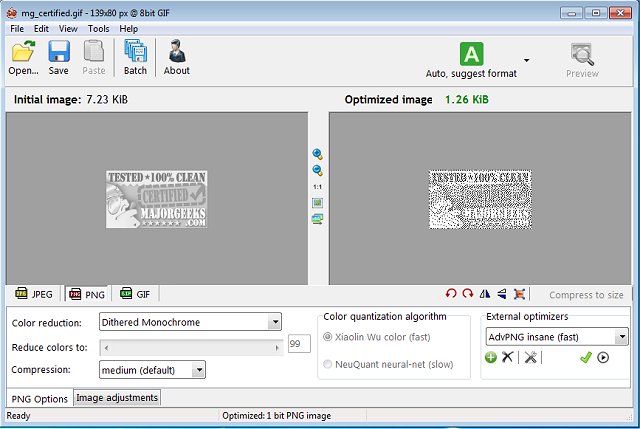
Task: Open the View menu
Action: tap(68, 29)
